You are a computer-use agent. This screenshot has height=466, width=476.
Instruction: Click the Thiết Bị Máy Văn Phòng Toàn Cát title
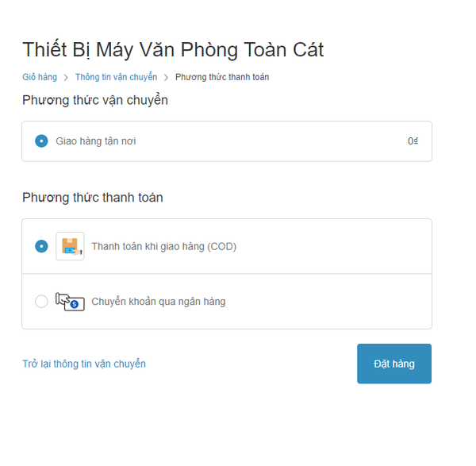click(x=173, y=50)
